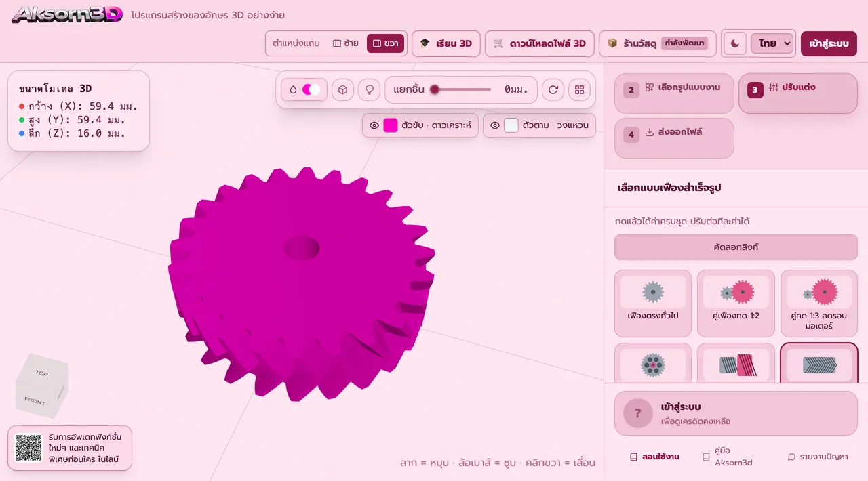Click the ขนาดโมเดล 3D panel title
The width and height of the screenshot is (868, 481).
(x=55, y=89)
